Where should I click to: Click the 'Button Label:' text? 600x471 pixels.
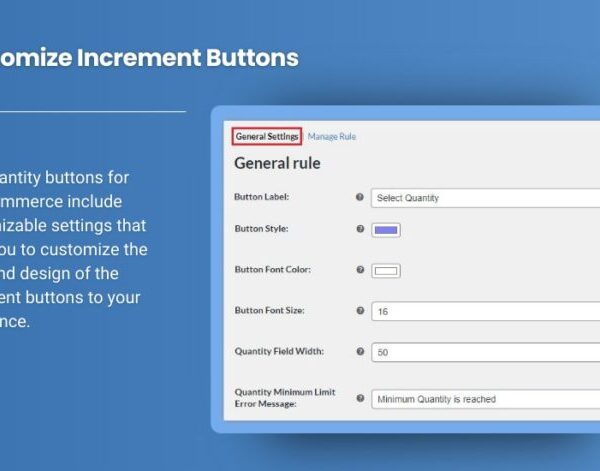(x=262, y=197)
